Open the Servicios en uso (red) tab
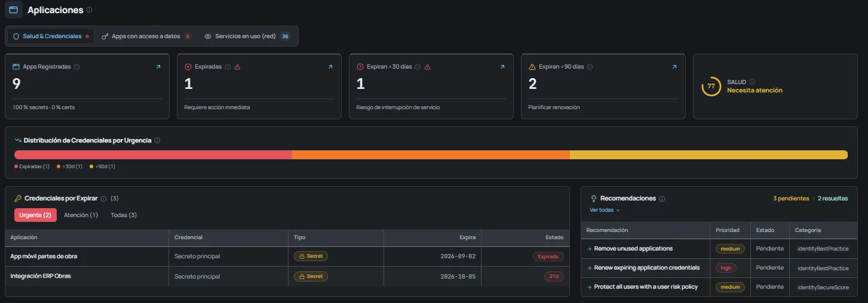Viewport: 868px width, 303px height. pos(247,36)
